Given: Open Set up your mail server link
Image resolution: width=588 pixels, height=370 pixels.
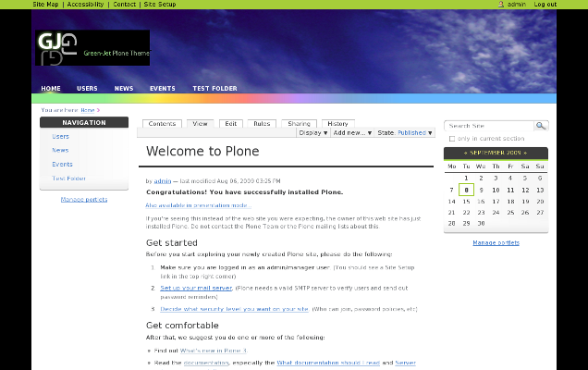Looking at the screenshot, I should point(196,289).
